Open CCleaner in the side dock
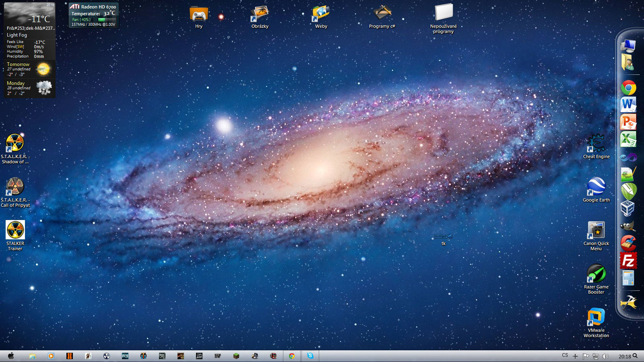 [628, 243]
